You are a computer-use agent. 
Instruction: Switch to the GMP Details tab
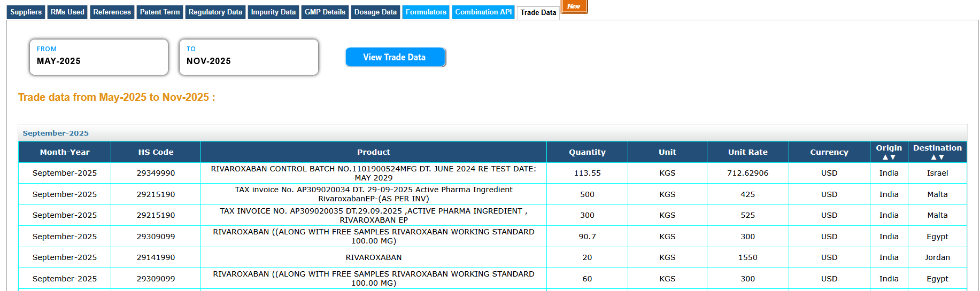pyautogui.click(x=325, y=12)
